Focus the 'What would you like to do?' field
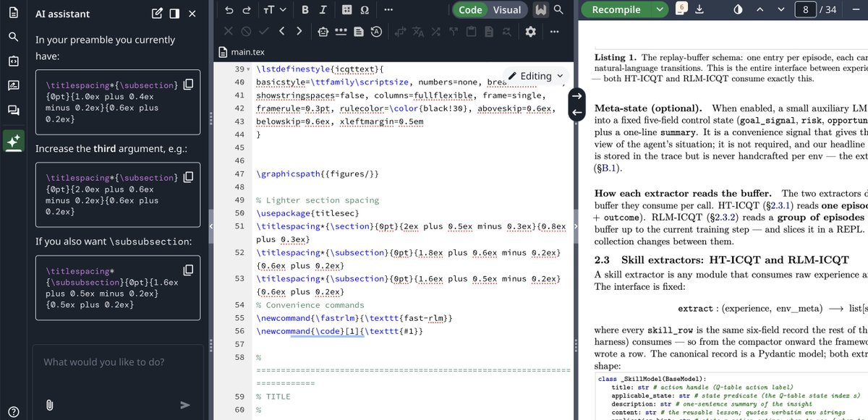The image size is (868, 420). click(x=118, y=362)
